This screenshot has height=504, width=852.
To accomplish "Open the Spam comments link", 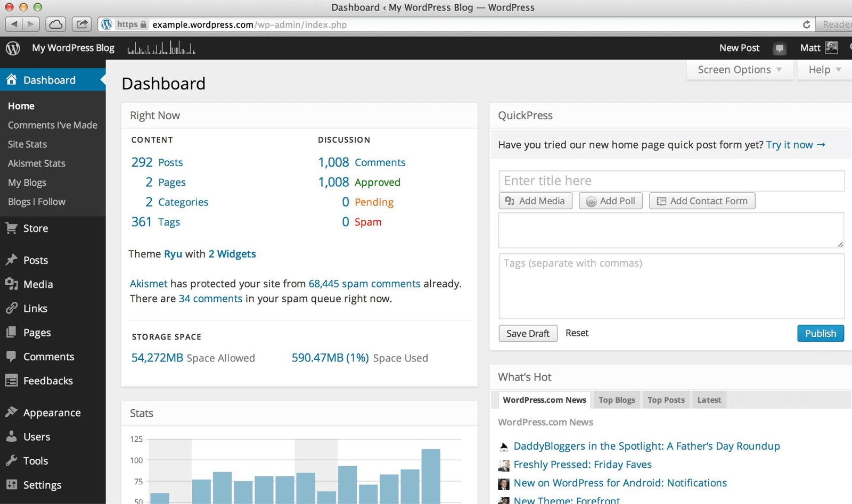I will pyautogui.click(x=368, y=222).
